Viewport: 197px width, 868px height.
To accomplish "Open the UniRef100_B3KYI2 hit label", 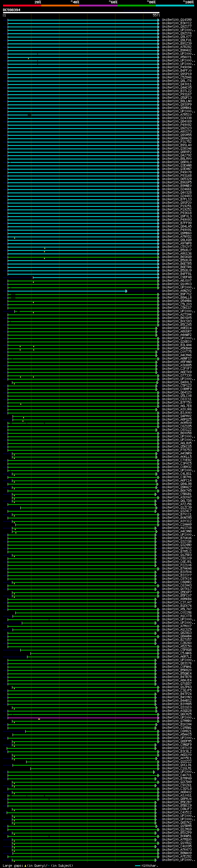I will (177, 23).
